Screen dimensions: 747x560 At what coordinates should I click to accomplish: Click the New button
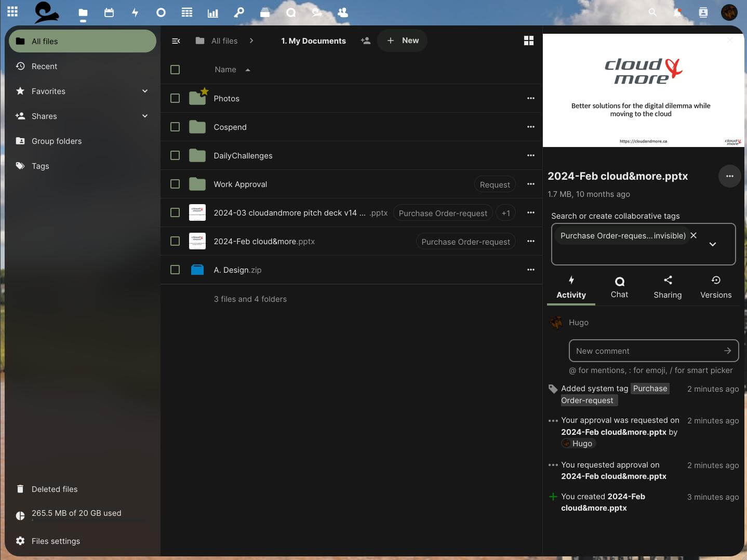(x=403, y=41)
